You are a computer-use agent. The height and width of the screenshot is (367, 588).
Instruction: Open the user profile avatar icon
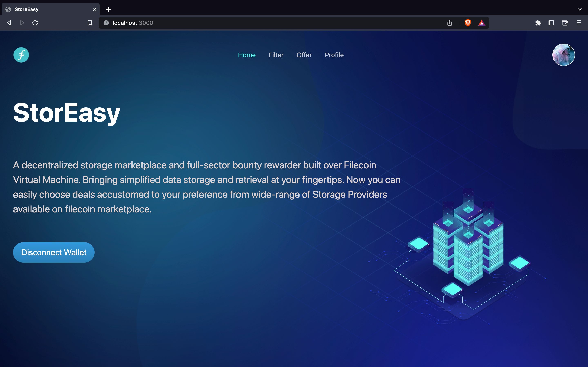pyautogui.click(x=563, y=55)
